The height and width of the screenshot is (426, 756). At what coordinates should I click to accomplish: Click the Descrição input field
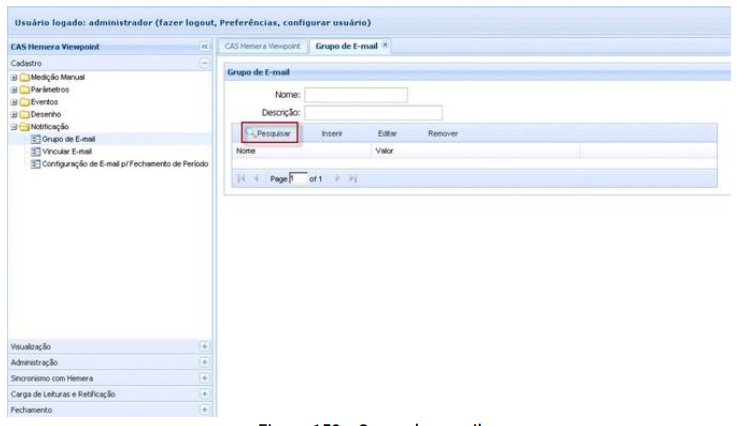373,112
